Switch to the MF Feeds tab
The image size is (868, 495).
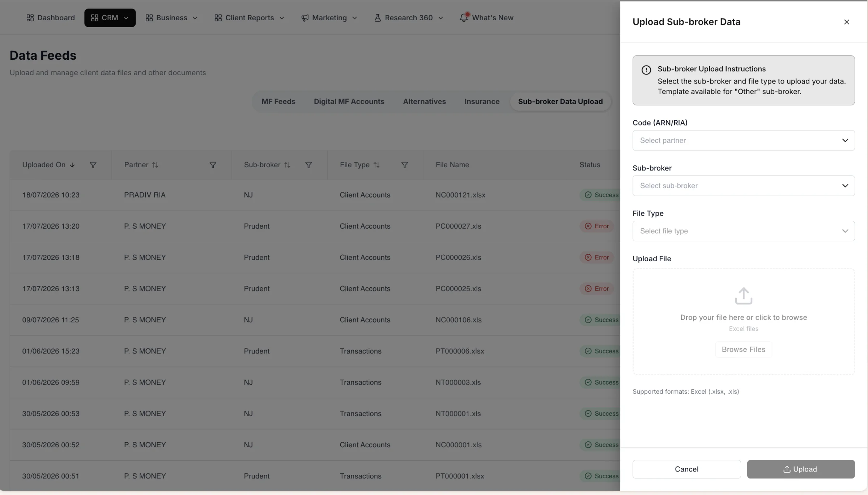click(278, 102)
